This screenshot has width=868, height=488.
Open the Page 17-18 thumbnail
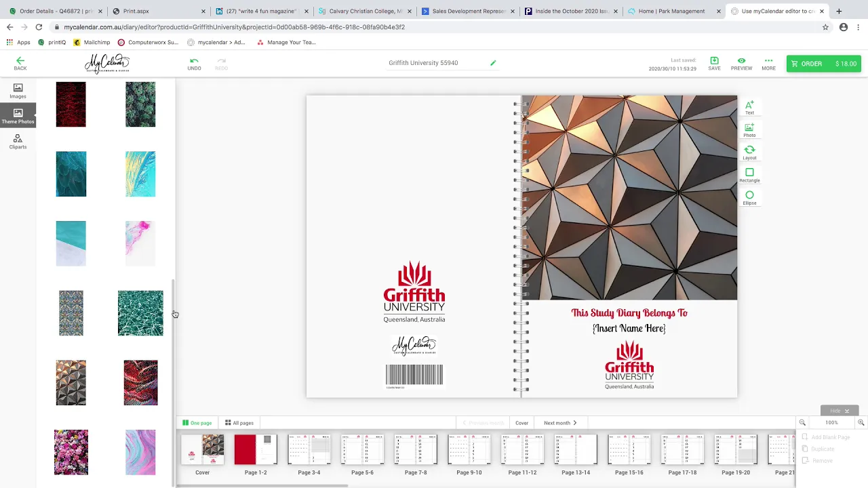tap(682, 450)
